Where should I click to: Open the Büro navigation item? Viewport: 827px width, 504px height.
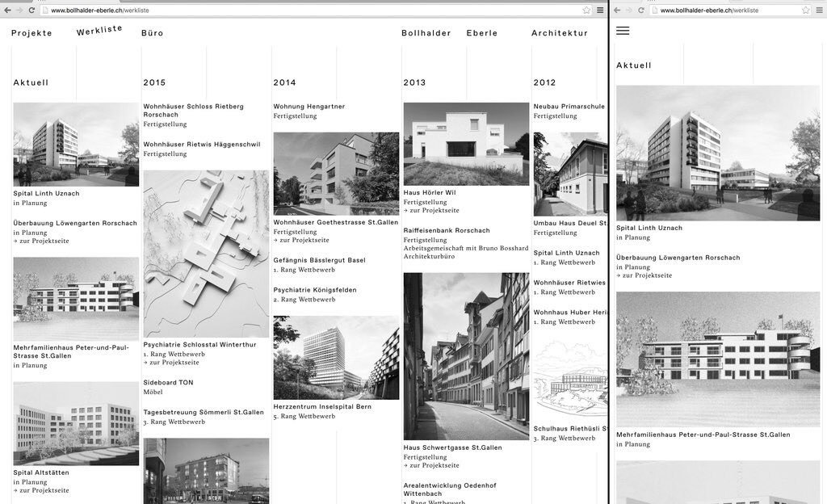coord(153,32)
